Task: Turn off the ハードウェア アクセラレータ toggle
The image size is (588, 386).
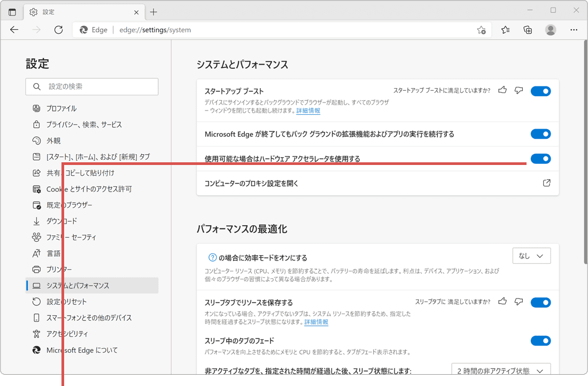Action: coord(540,159)
